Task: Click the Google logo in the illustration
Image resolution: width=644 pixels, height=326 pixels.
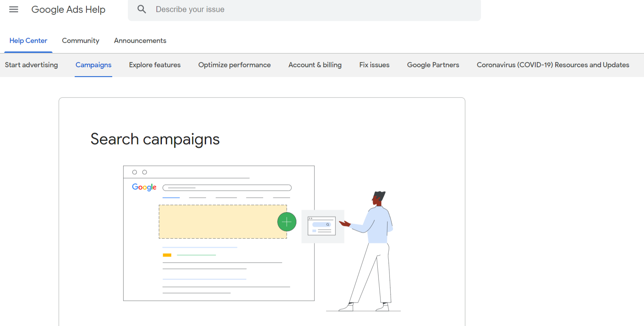Action: [x=144, y=187]
